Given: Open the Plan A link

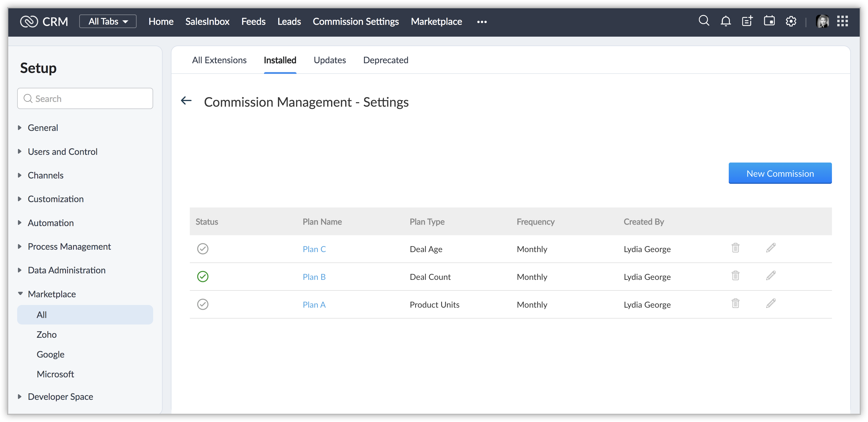Looking at the screenshot, I should tap(314, 304).
